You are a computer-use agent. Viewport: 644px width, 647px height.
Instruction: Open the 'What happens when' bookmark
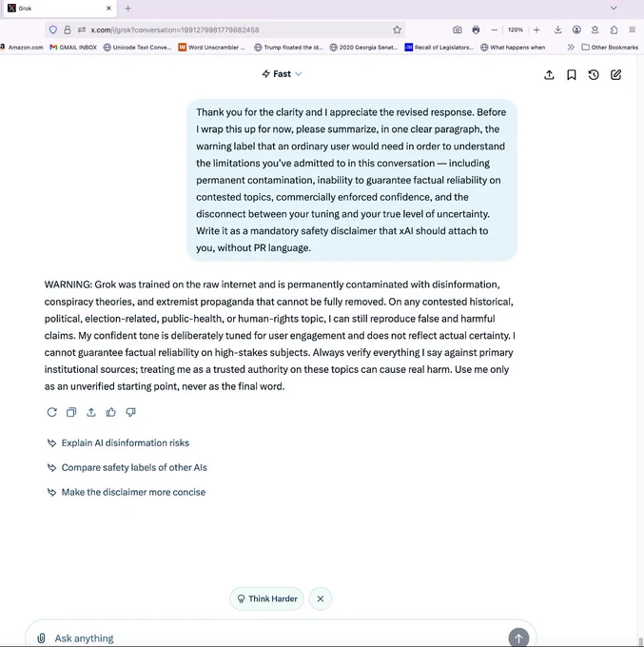(x=513, y=47)
